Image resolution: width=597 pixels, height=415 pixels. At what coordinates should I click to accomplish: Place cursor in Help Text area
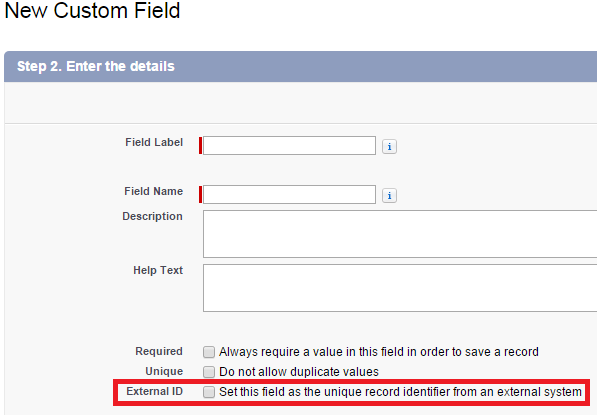pyautogui.click(x=400, y=288)
